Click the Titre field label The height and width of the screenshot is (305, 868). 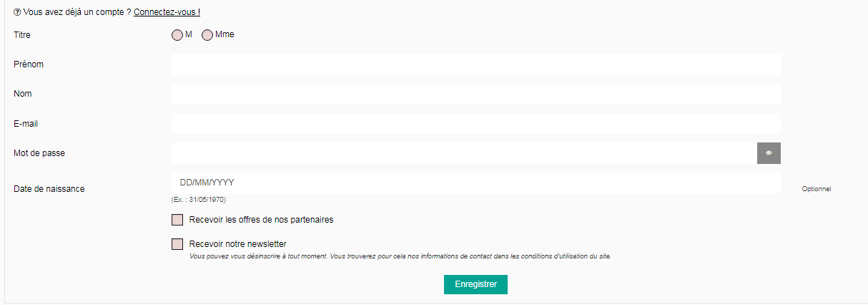(22, 34)
